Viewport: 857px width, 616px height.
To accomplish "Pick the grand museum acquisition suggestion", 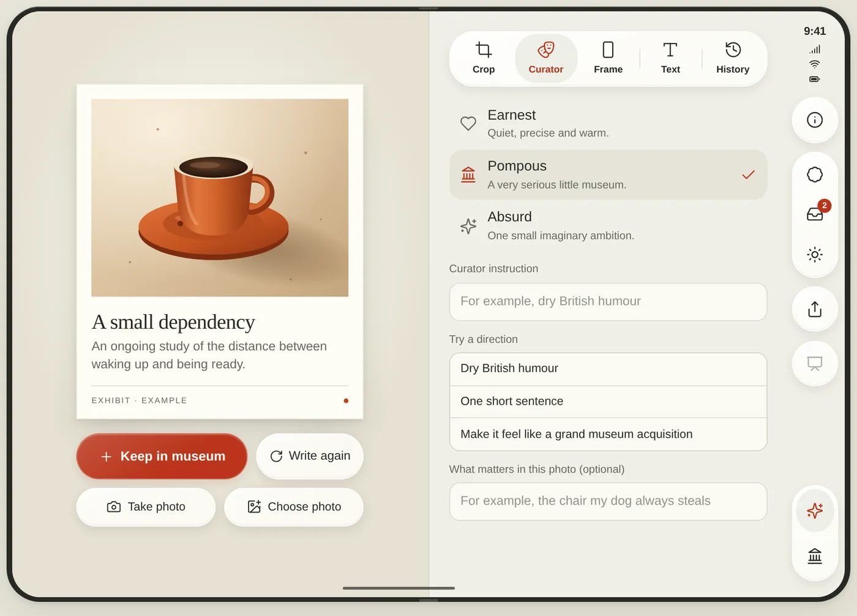I will coord(608,434).
